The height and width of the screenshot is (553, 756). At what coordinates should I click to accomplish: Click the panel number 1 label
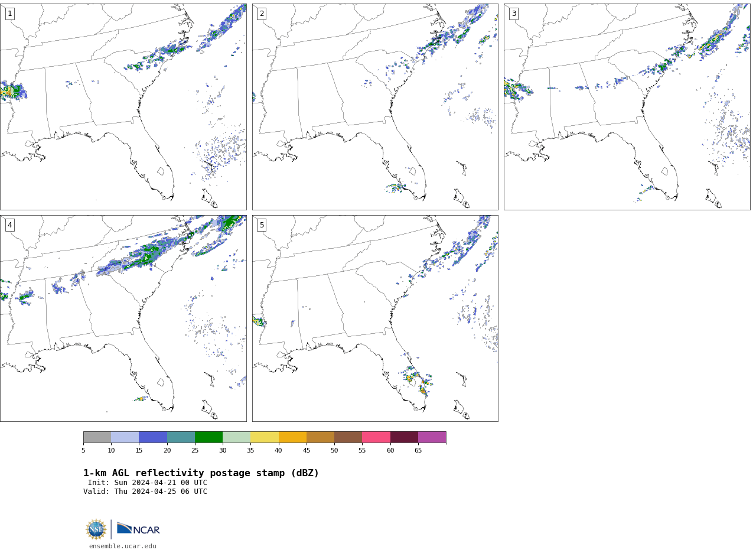click(9, 14)
